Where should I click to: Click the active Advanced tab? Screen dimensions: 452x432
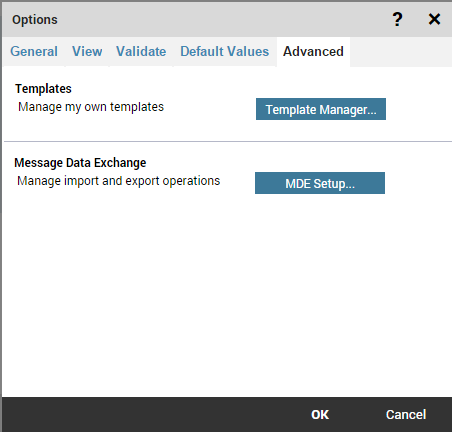313,52
